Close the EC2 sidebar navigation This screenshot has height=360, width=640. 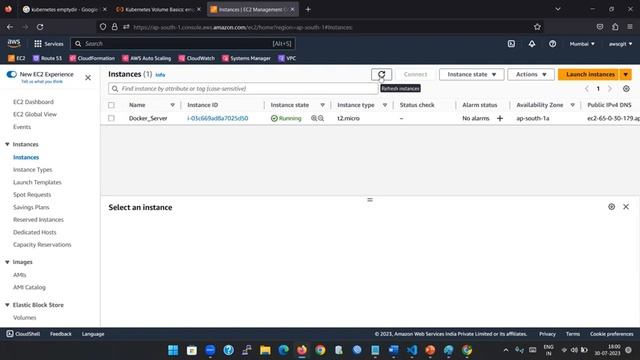point(88,78)
